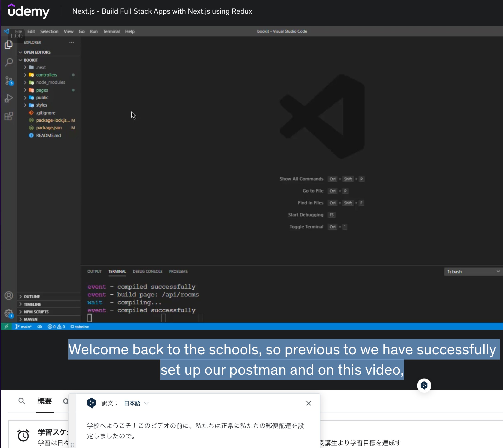Viewport: 503px width, 448px height.
Task: Click the VS Code logo in menu bar
Action: point(7,31)
